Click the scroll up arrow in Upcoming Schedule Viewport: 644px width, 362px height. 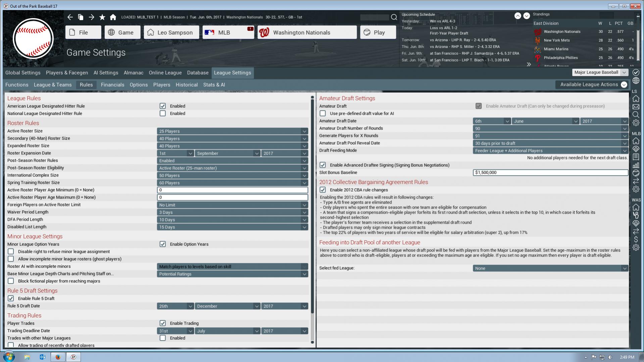518,16
